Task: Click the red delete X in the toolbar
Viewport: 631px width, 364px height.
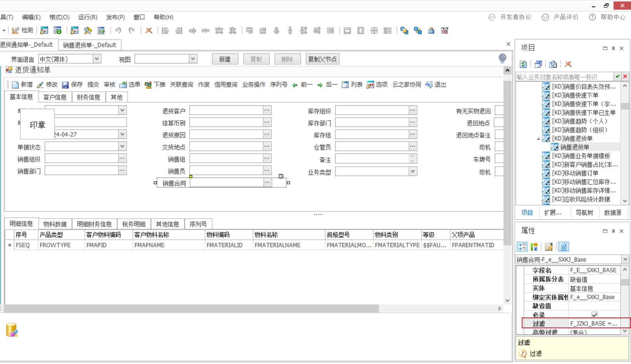Action: pos(149,30)
